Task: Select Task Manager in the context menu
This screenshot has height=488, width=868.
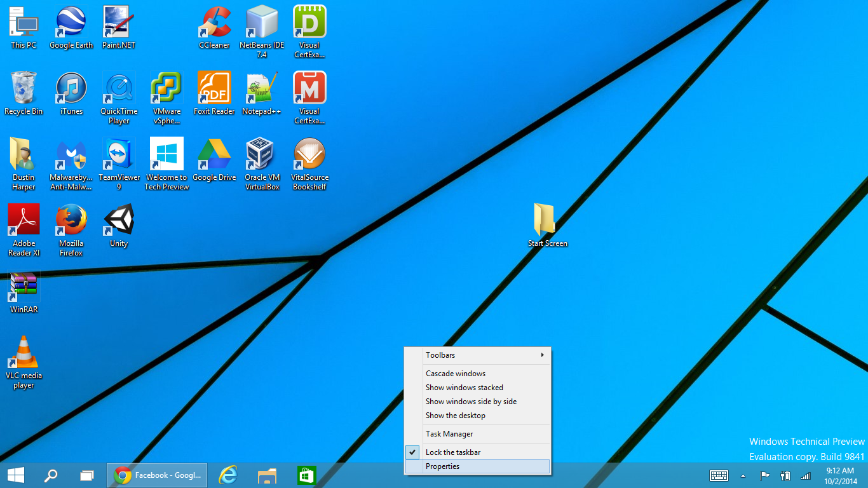Action: pyautogui.click(x=449, y=434)
